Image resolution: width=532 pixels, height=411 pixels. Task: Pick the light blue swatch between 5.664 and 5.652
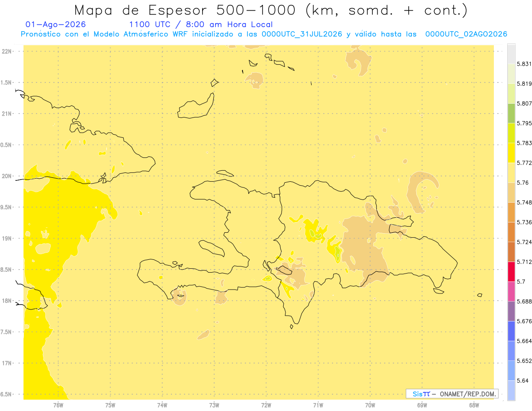click(x=511, y=351)
